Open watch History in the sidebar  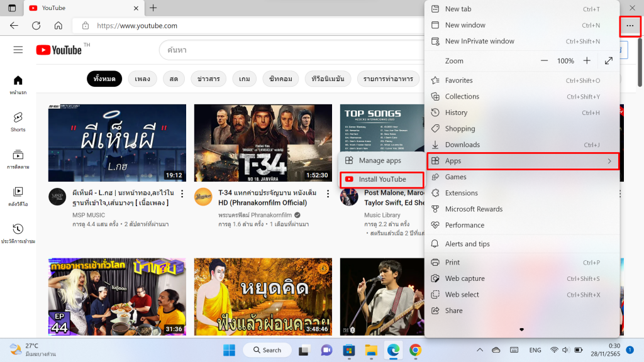click(18, 234)
